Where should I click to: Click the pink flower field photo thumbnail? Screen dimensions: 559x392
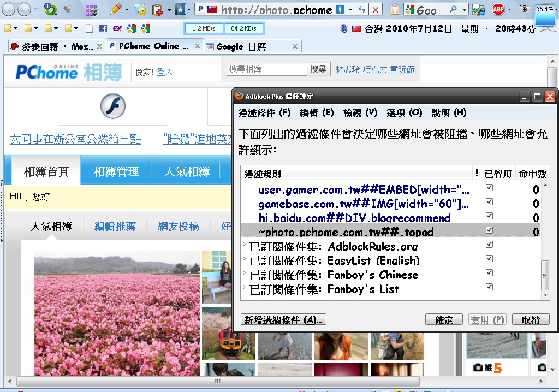click(x=117, y=313)
